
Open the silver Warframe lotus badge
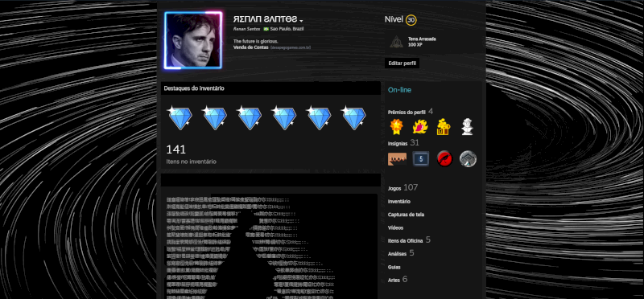pyautogui.click(x=469, y=158)
